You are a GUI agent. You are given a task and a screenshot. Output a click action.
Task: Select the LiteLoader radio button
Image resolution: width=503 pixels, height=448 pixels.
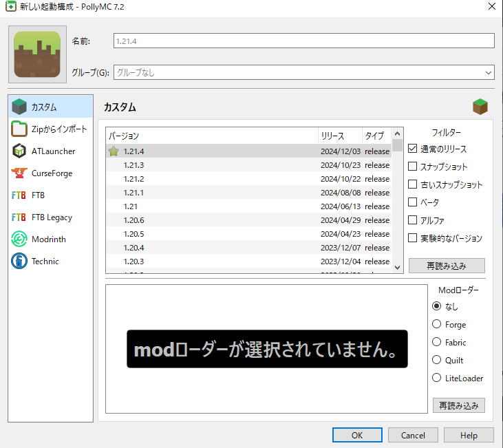[x=436, y=378]
